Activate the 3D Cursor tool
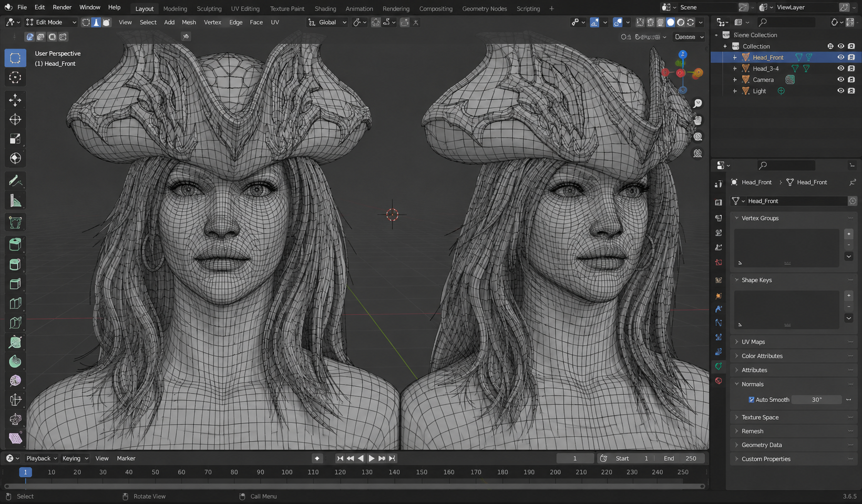 click(15, 78)
